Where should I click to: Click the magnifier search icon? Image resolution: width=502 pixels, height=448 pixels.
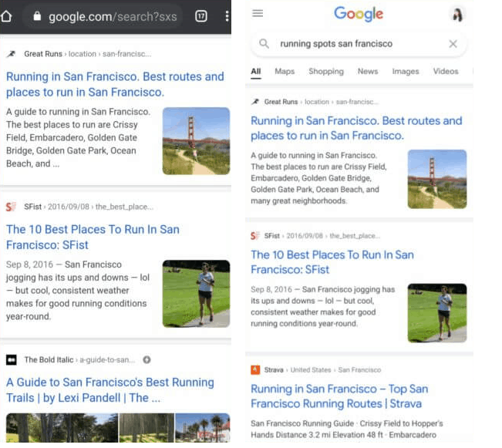coord(264,43)
